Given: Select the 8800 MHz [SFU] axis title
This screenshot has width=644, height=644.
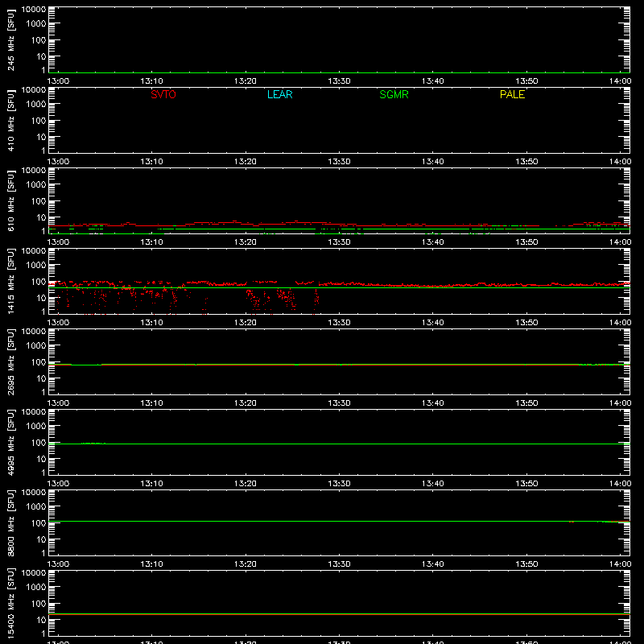Looking at the screenshot, I should [10, 522].
